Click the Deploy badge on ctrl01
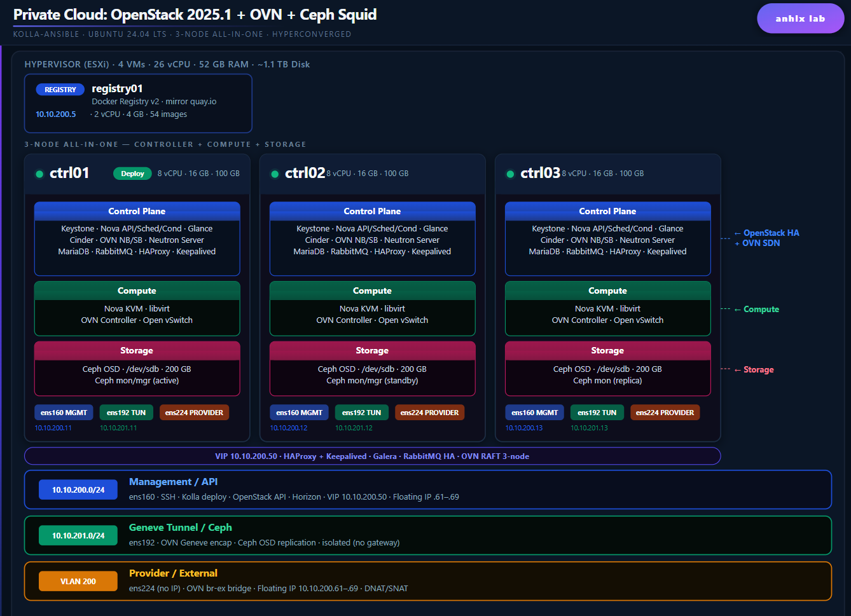 (x=132, y=174)
